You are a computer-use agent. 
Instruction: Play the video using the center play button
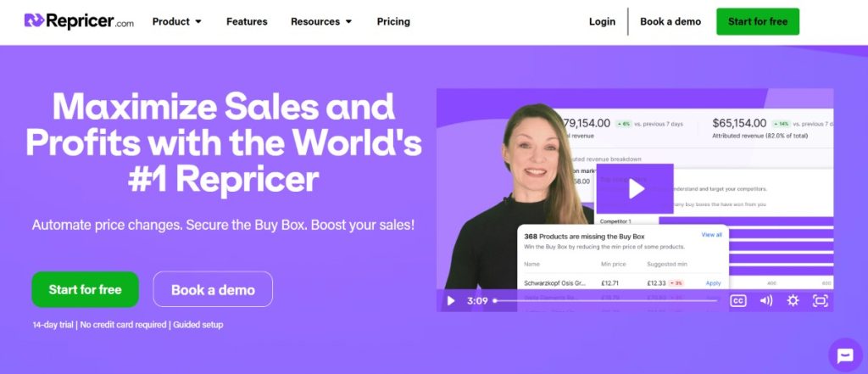coord(635,189)
